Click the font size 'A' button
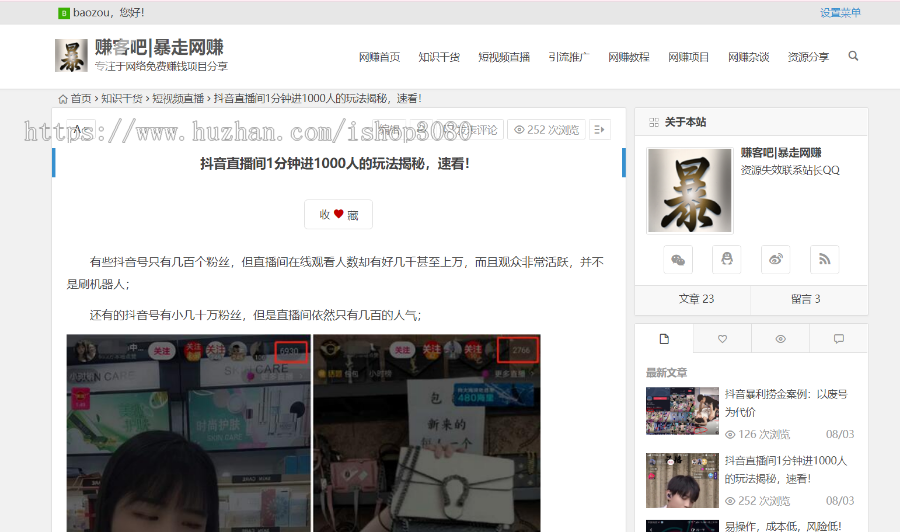The width and height of the screenshot is (900, 532). 80,130
